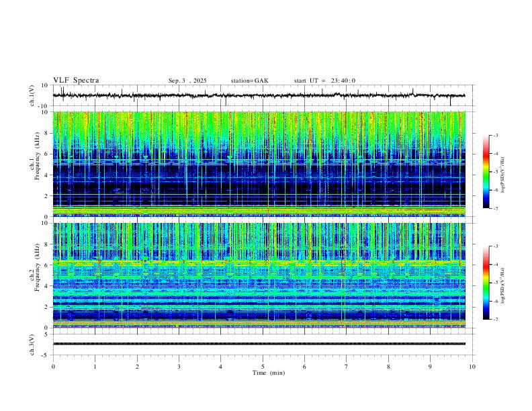
Task: Click the upper color bar 'log(PSD)' label
Action: pos(503,175)
